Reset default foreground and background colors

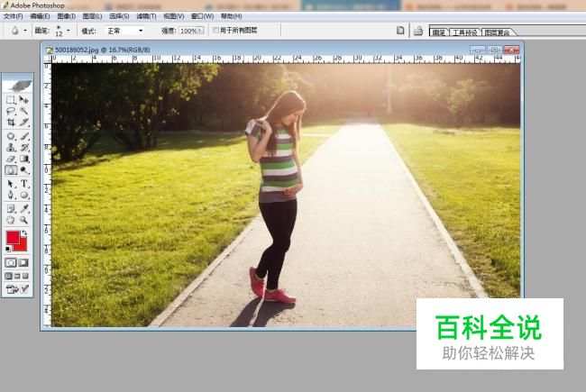(8, 250)
